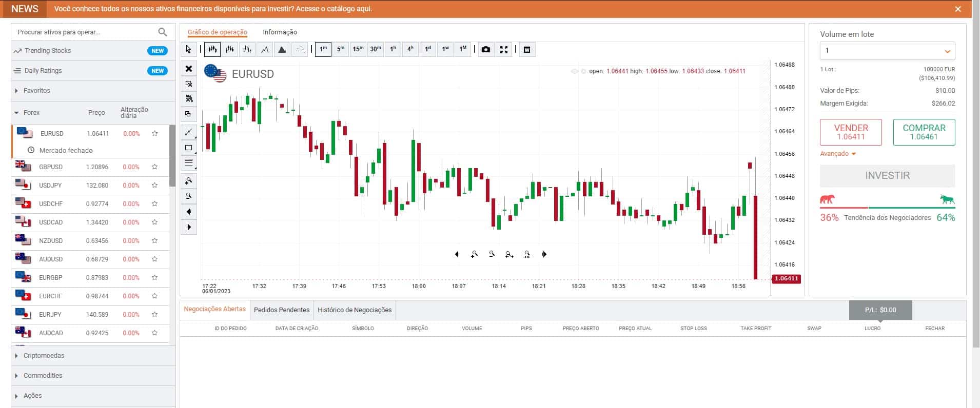Select the horizontal lines drawing tool
980x408 pixels.
188,163
